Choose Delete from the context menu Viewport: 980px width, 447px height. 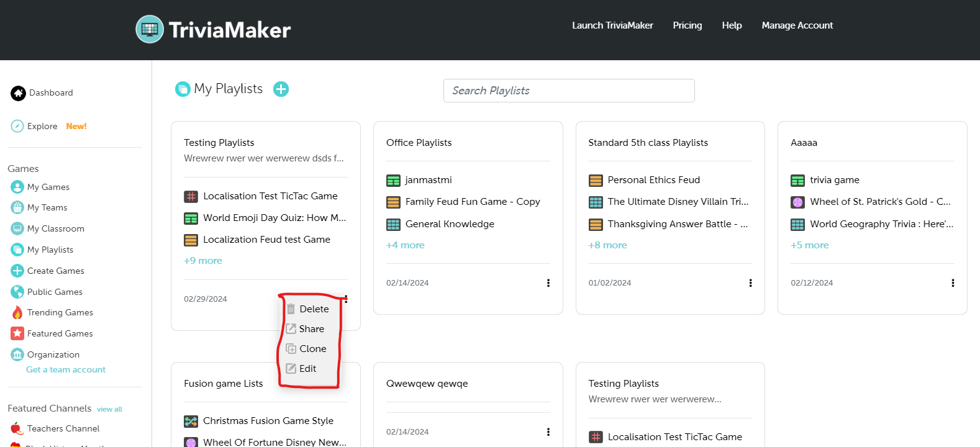pyautogui.click(x=314, y=309)
